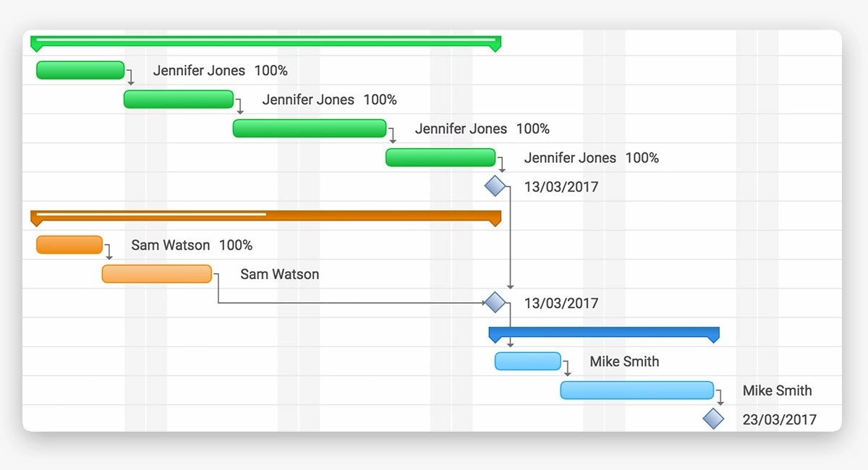Select the third, longest green task bar
Screen dimensions: 868x470
click(310, 128)
